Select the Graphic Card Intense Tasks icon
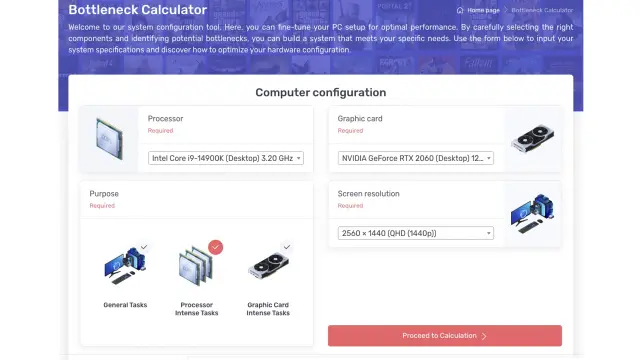Screen dimensions: 640x360 (x=268, y=265)
